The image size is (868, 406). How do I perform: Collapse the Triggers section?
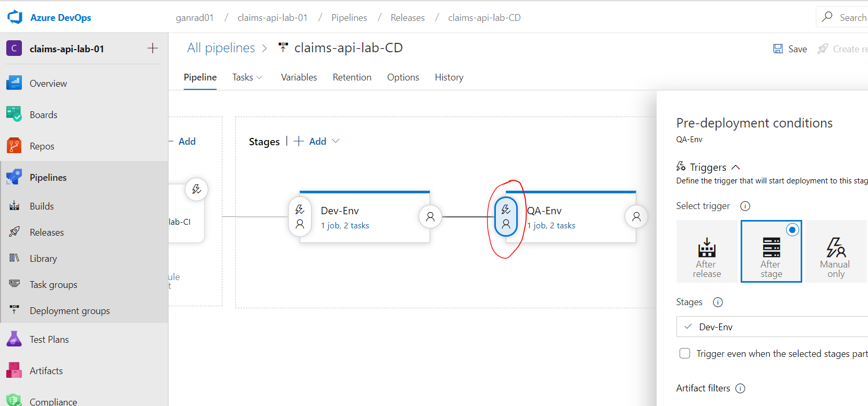[x=736, y=167]
